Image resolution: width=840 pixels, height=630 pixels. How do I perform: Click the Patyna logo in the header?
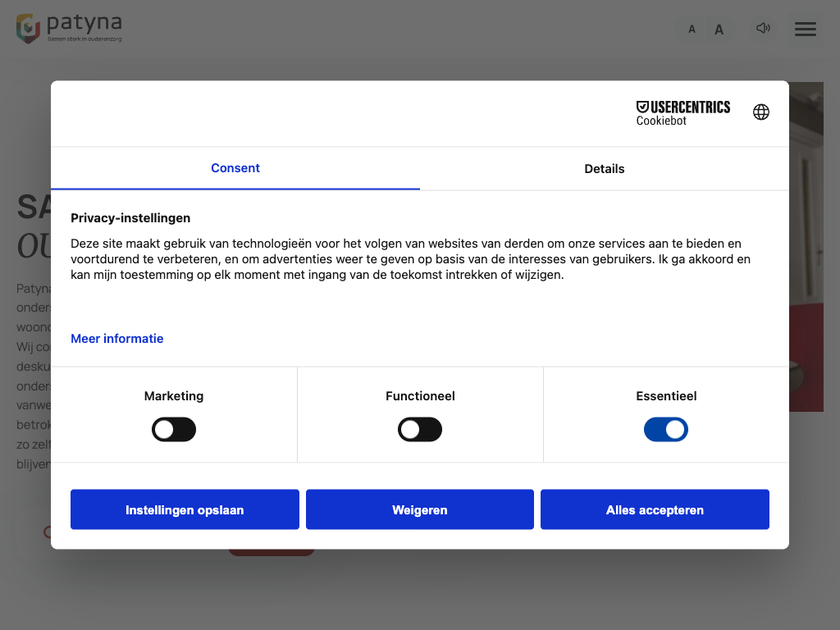[x=69, y=28]
